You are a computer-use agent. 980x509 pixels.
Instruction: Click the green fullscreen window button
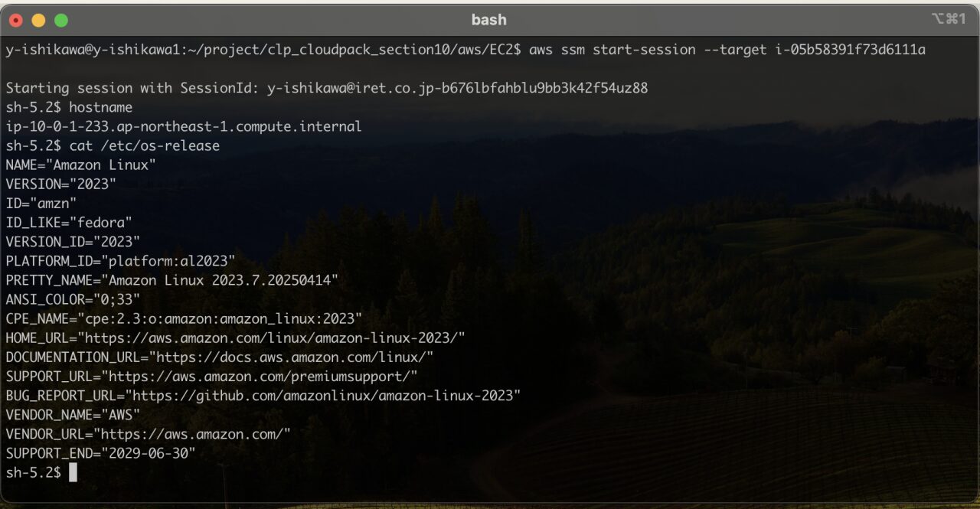pos(61,20)
